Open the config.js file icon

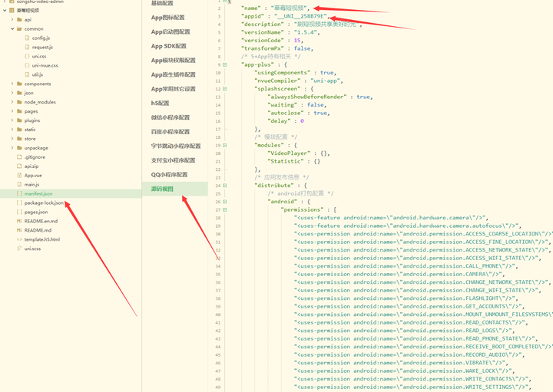pyautogui.click(x=27, y=38)
